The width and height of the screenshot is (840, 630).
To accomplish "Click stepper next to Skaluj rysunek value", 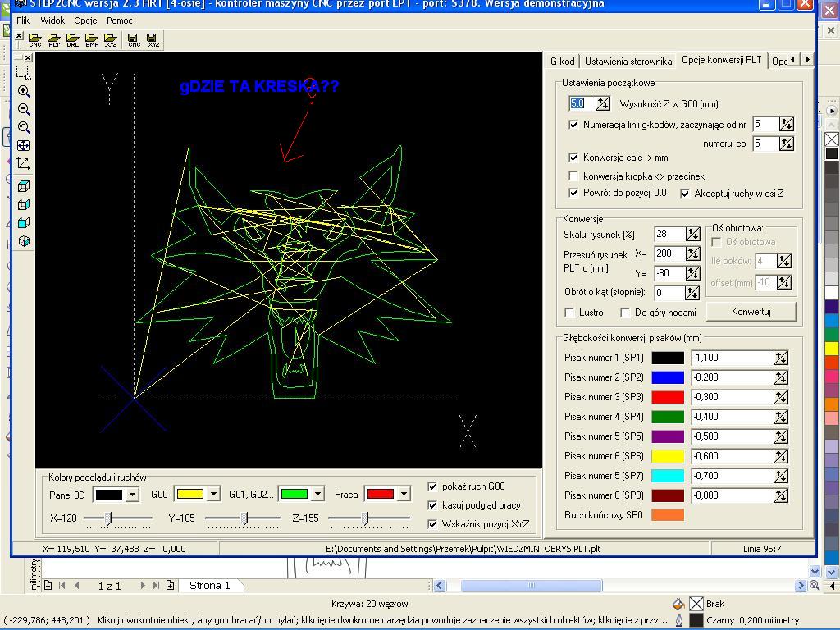I will click(x=692, y=234).
